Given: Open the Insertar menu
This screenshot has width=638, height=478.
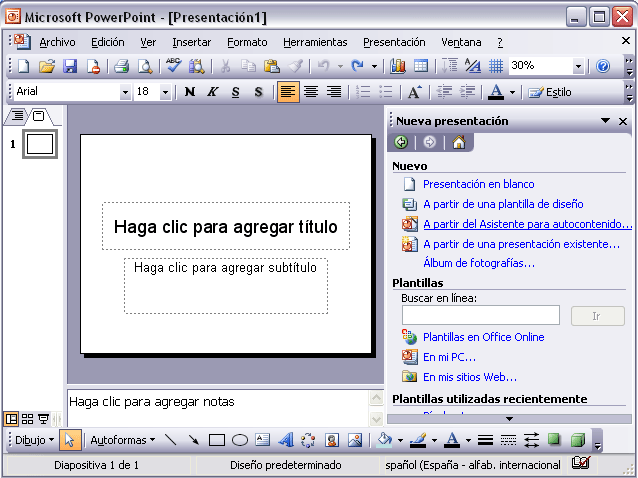Looking at the screenshot, I should pos(191,42).
